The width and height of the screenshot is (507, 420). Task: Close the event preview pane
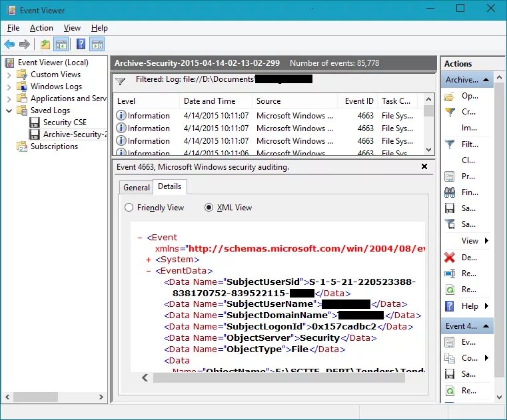tap(424, 166)
